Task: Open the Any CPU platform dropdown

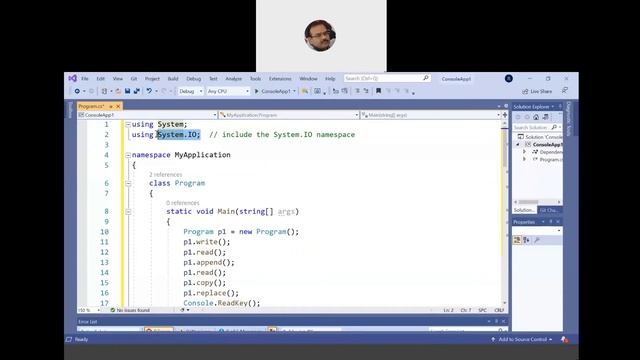Action: [228, 91]
